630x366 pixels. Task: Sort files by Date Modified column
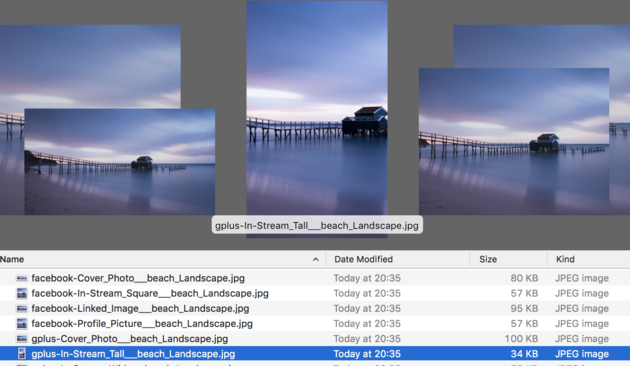[x=397, y=259]
